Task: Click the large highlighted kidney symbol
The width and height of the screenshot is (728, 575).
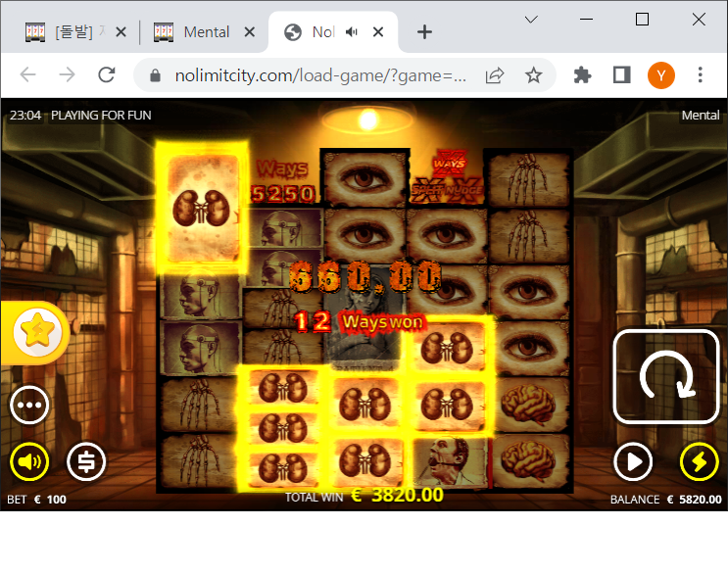Action: coord(202,208)
